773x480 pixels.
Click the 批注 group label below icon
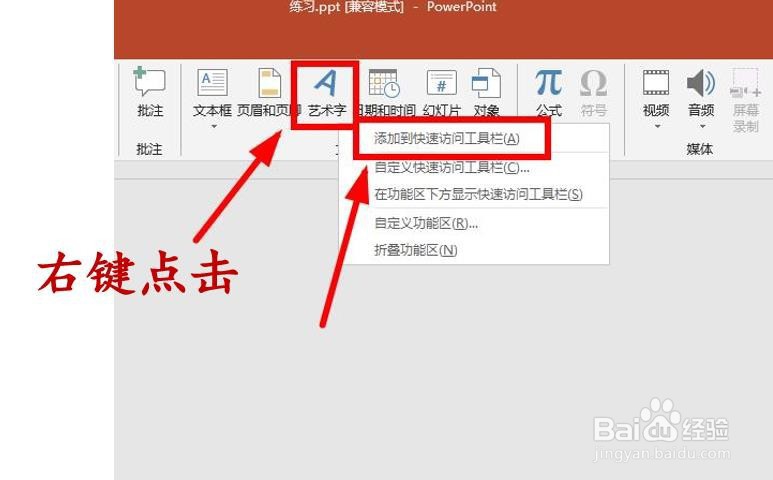[x=149, y=148]
